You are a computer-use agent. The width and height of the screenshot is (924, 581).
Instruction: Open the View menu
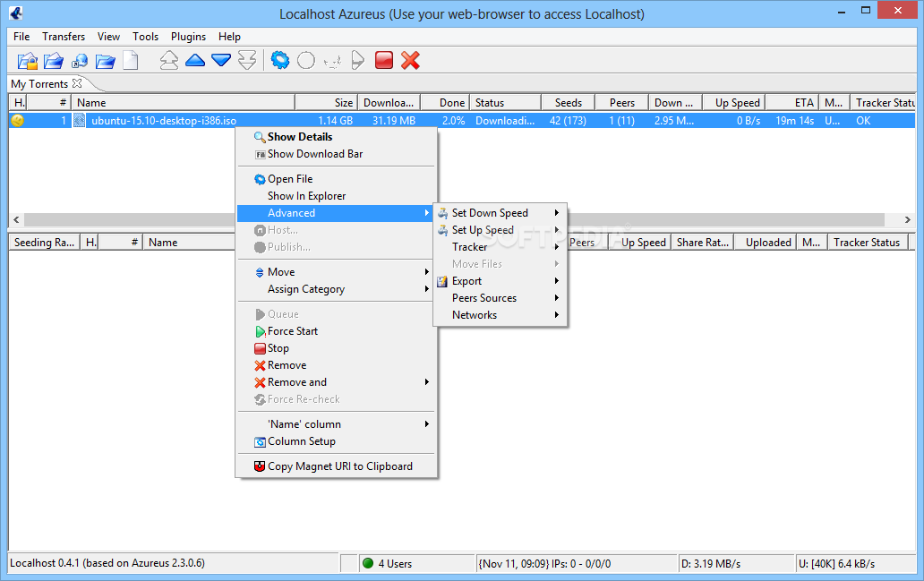click(x=108, y=37)
